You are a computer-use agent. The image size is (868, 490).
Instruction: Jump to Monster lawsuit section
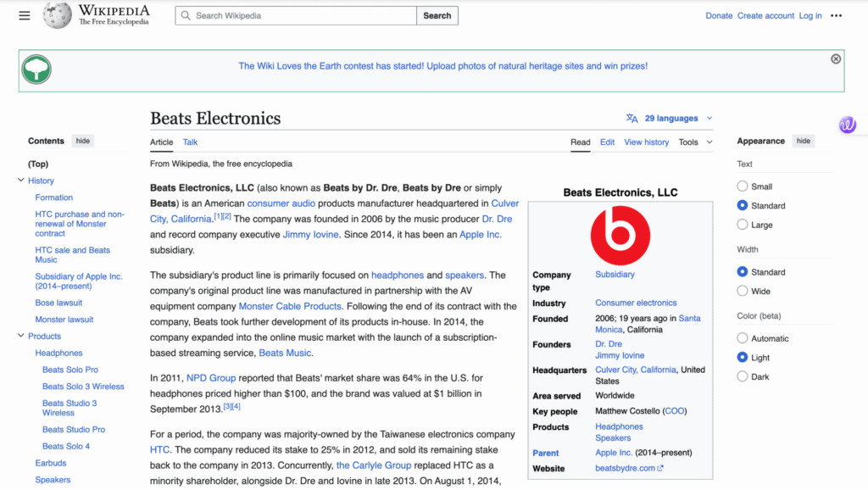click(64, 320)
